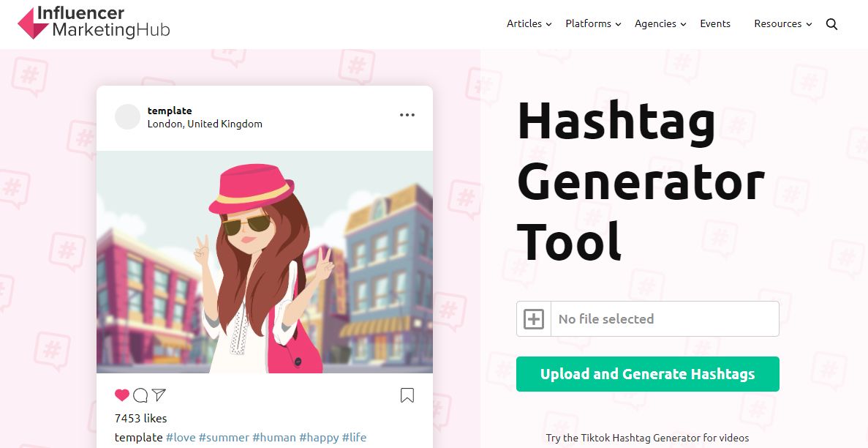Click the #summer hashtag
Image resolution: width=868 pixels, height=448 pixels.
(224, 438)
